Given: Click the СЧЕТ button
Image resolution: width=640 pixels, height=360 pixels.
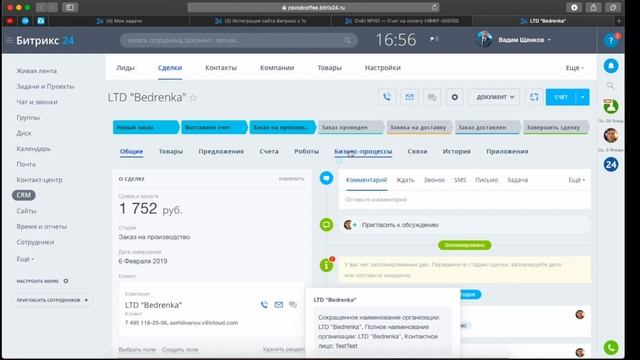Looking at the screenshot, I should click(561, 97).
